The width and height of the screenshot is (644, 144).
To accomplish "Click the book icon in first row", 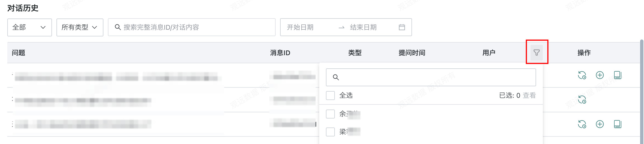I will pos(617,75).
